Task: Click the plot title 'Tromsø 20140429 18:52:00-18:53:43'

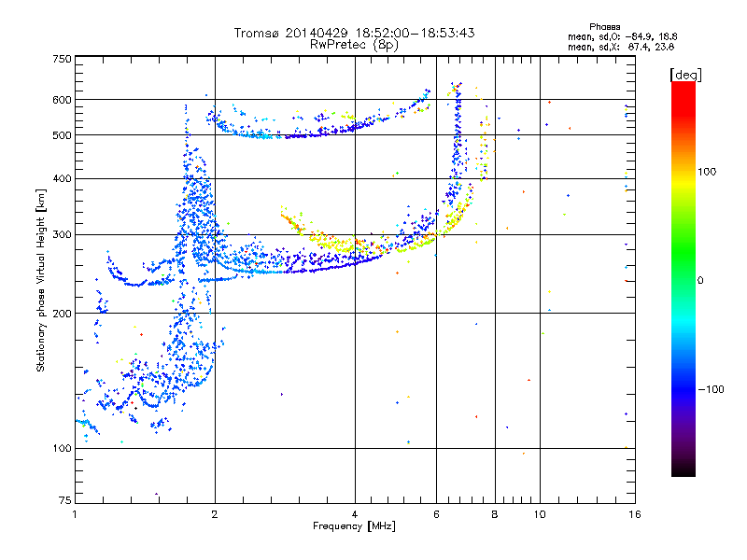Action: [354, 33]
